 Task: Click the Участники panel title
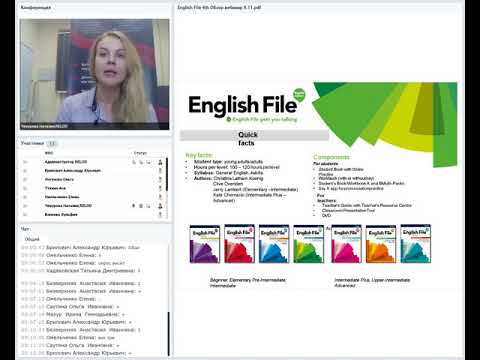[32, 143]
